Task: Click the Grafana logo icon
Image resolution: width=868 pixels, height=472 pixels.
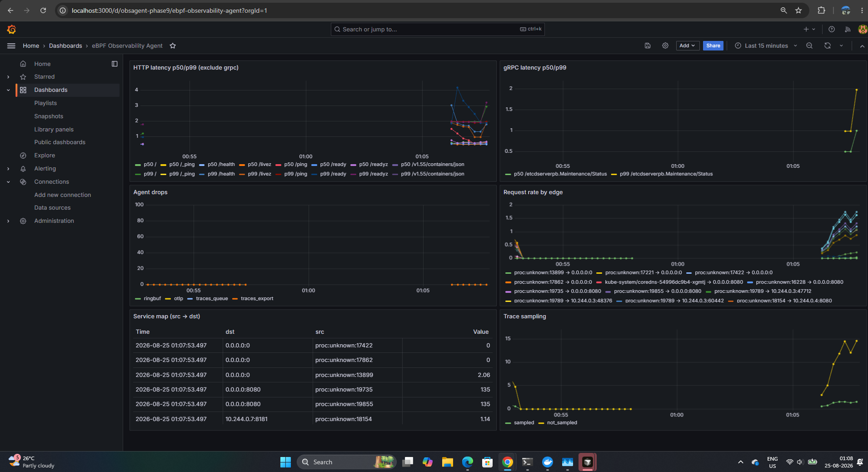Action: pos(12,30)
